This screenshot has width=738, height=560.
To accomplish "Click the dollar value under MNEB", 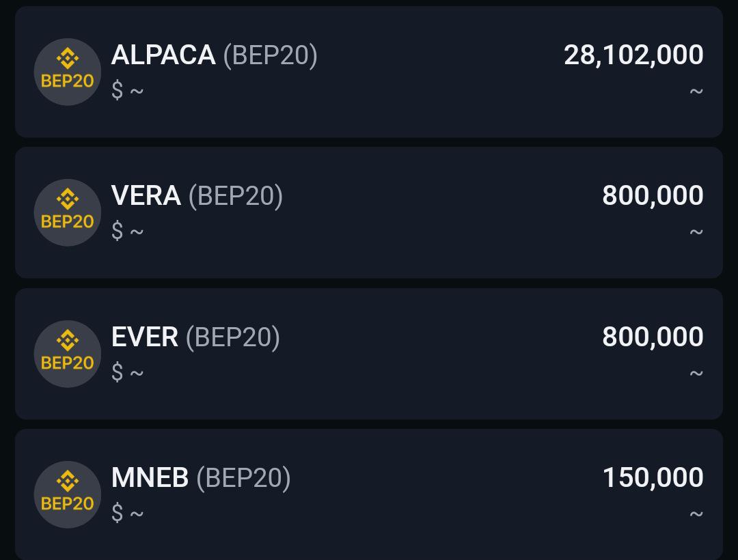I will 128,512.
